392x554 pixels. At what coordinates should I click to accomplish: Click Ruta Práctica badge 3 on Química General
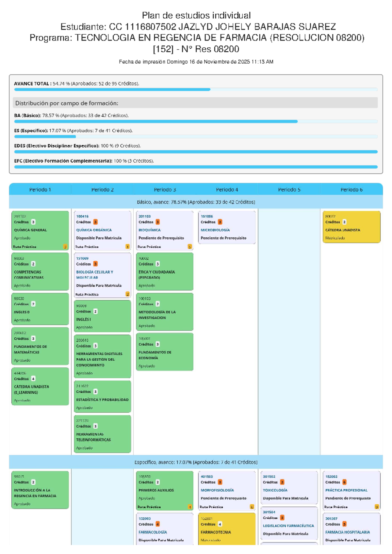coord(65,247)
